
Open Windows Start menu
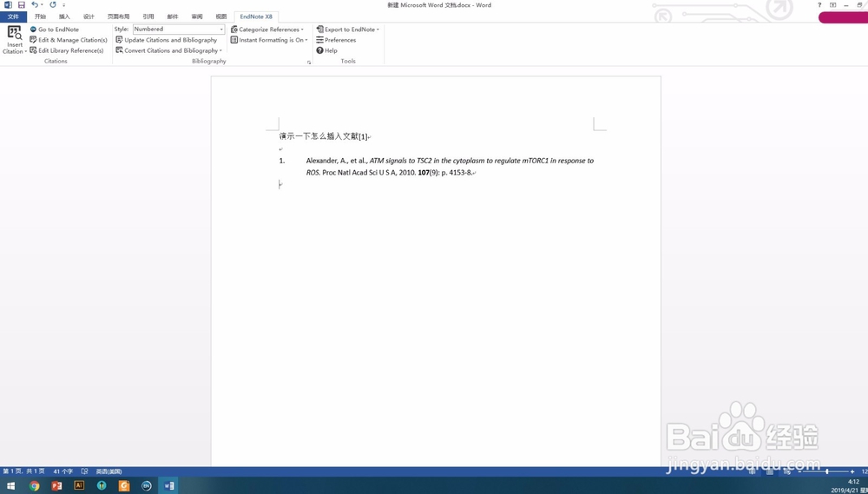tap(10, 485)
